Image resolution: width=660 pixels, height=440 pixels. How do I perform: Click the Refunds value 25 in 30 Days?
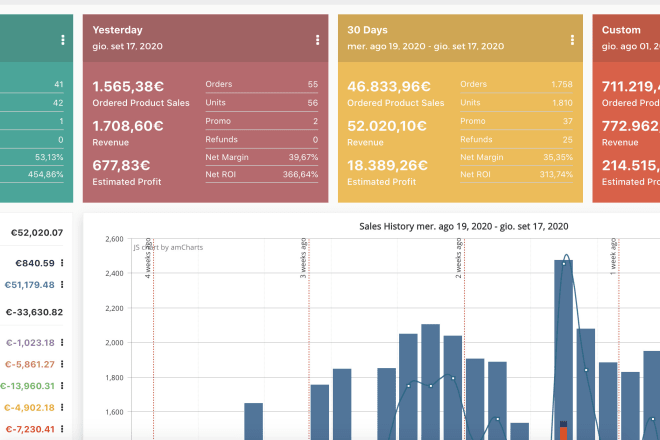tap(568, 140)
